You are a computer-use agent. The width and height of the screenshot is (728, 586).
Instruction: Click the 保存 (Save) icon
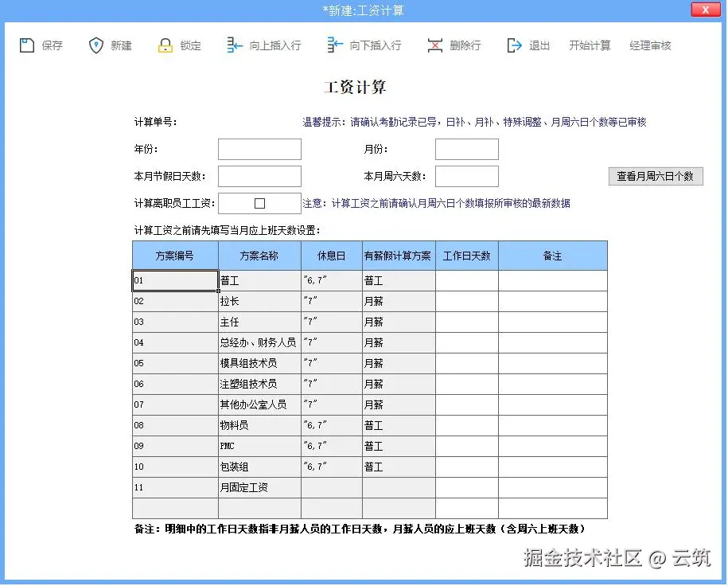click(x=26, y=45)
